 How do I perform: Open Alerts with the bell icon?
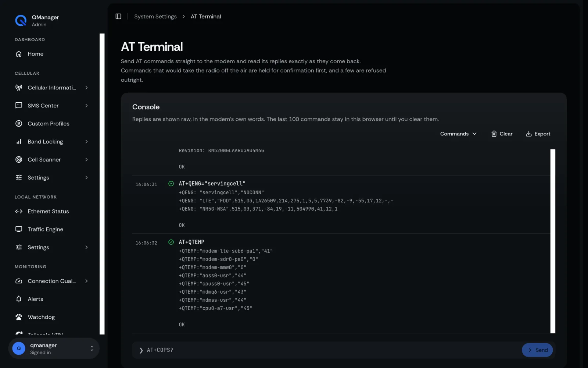click(19, 299)
